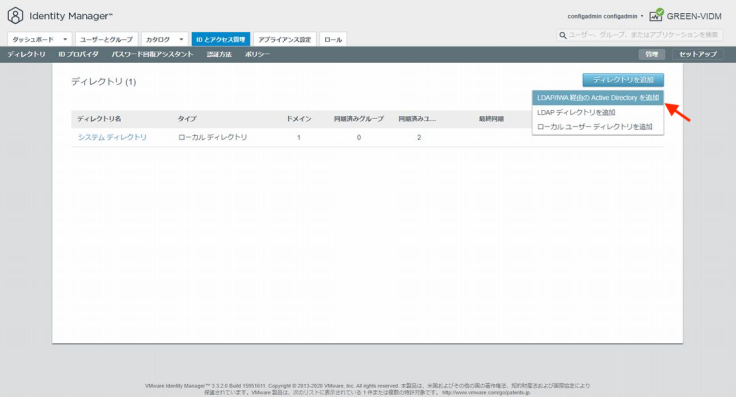
Task: Click the search magnifier icon
Action: point(562,35)
